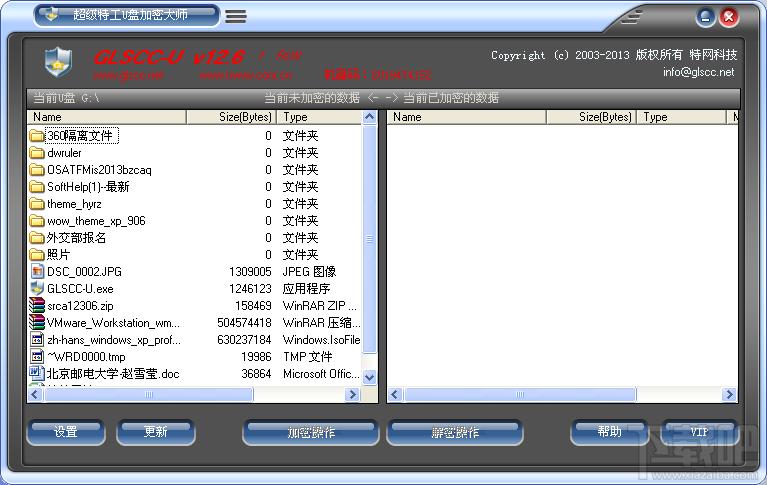Sort left list by Size(Bytes) column
Image resolution: width=767 pixels, height=485 pixels.
pos(231,117)
